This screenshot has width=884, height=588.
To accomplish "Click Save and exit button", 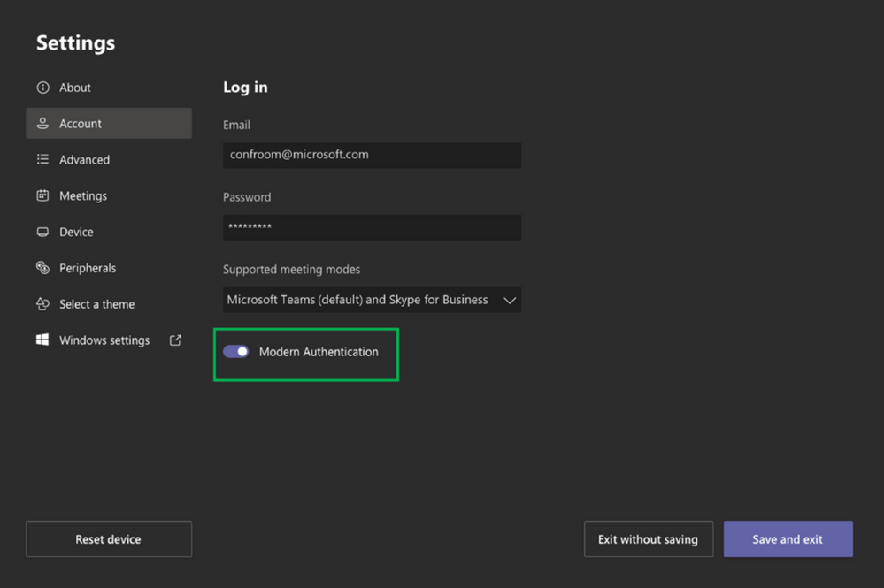I will pos(788,539).
